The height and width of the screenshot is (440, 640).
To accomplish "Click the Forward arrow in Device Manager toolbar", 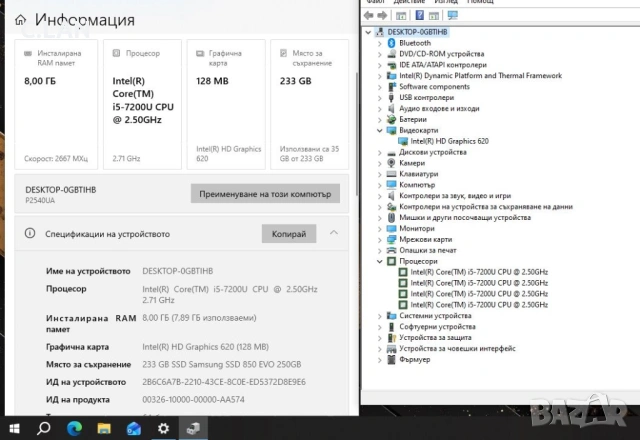I will tap(382, 16).
